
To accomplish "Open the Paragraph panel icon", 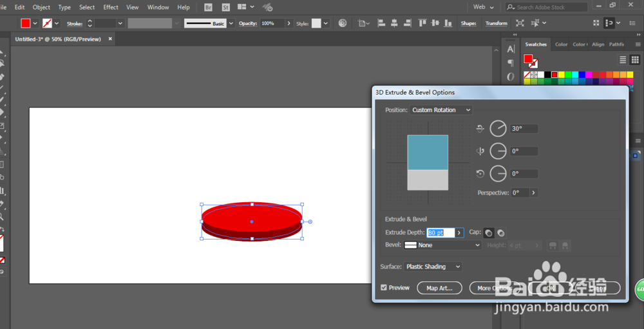I will tap(511, 63).
